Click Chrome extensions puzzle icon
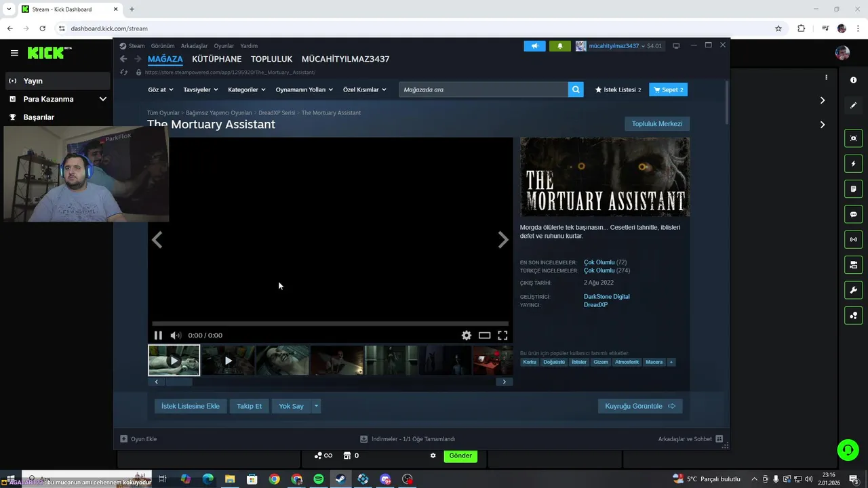 (801, 28)
